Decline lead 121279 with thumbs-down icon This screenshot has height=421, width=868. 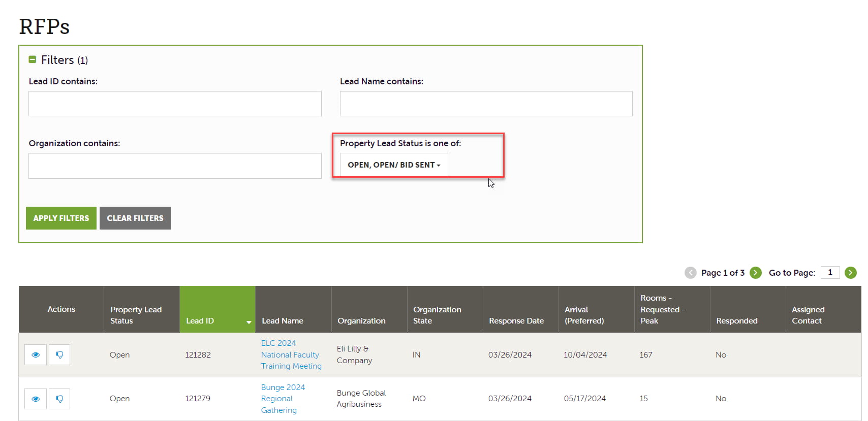click(x=59, y=399)
